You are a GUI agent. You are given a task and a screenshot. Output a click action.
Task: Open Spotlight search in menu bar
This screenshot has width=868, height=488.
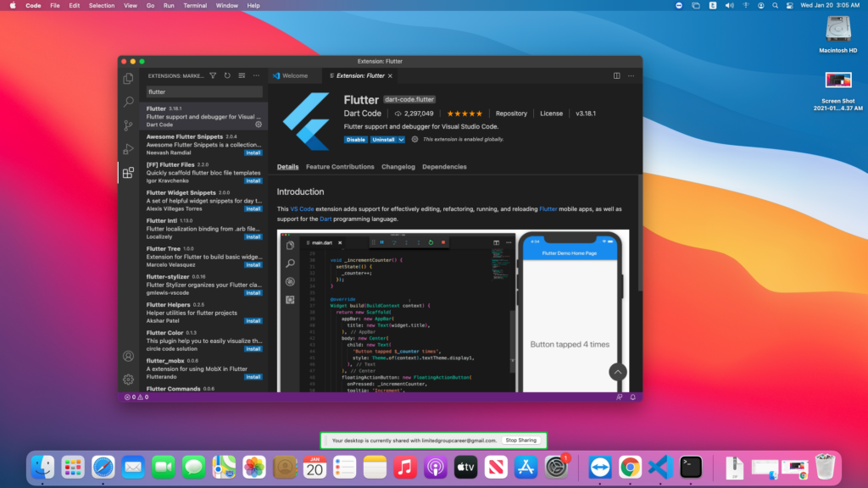pyautogui.click(x=775, y=6)
